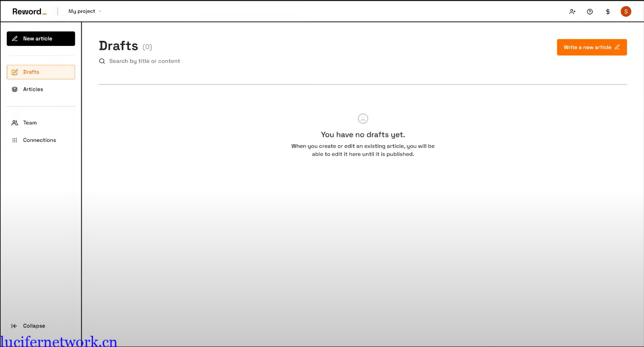Open the orange S profile avatar
The height and width of the screenshot is (347, 644).
click(626, 11)
